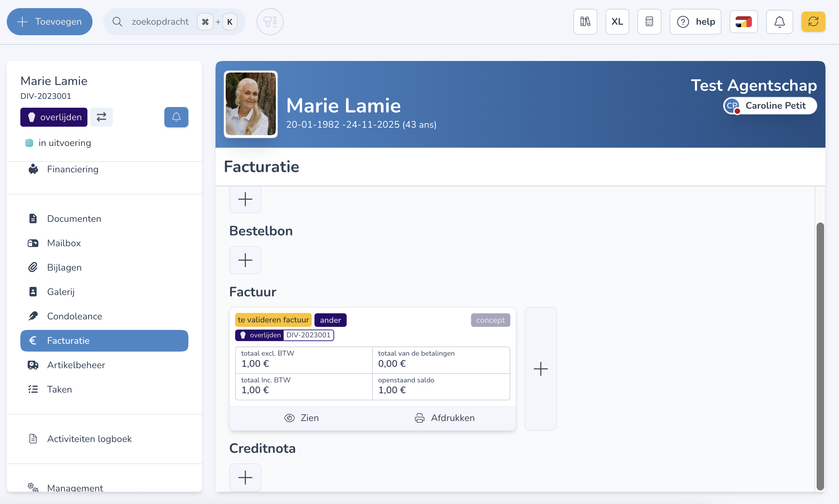The image size is (839, 504).
Task: Open Documenten in the sidebar
Action: coord(74,219)
